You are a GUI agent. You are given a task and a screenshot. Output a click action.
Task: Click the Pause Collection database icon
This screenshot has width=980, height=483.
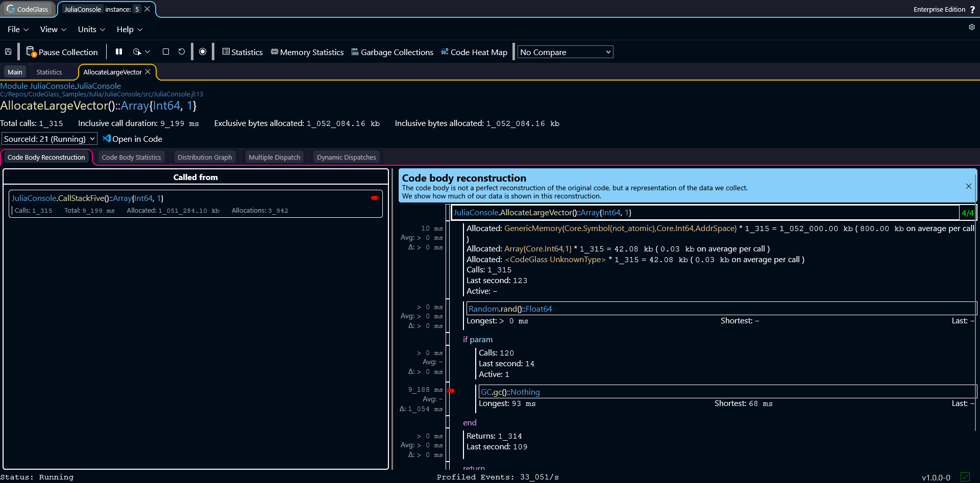point(31,52)
